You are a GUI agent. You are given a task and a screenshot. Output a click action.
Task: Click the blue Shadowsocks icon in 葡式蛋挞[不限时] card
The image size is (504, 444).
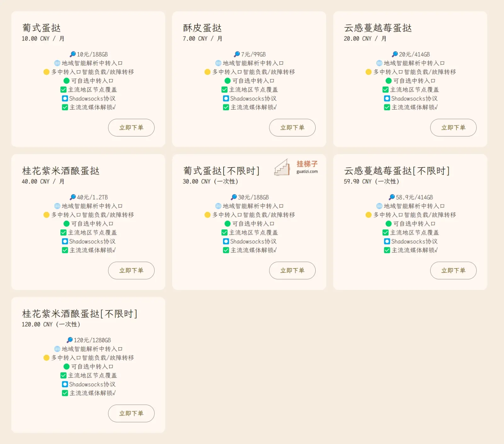point(226,241)
